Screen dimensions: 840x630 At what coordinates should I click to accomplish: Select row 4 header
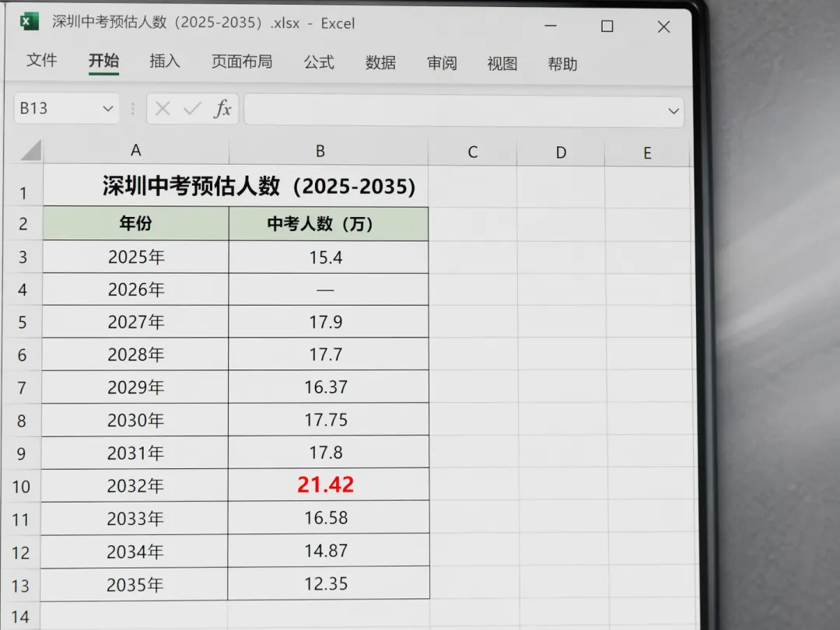(22, 289)
